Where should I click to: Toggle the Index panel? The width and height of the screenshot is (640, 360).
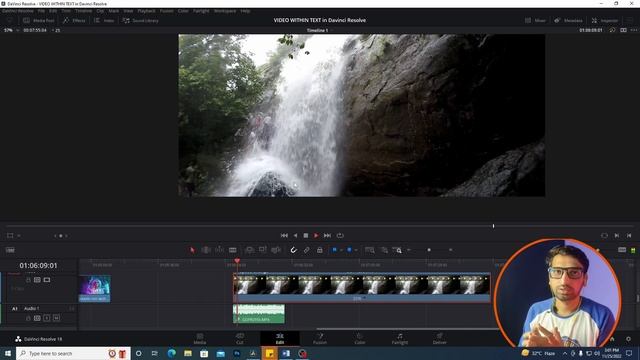pyautogui.click(x=104, y=20)
